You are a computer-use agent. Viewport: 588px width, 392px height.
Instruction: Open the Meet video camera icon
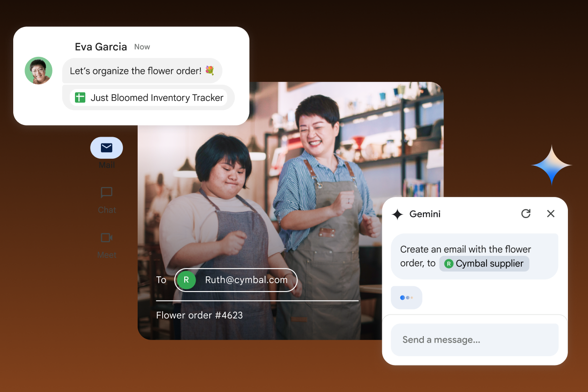(x=106, y=238)
